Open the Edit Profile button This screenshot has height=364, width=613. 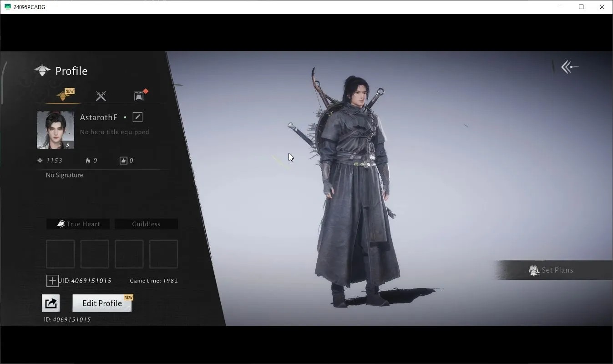(102, 303)
